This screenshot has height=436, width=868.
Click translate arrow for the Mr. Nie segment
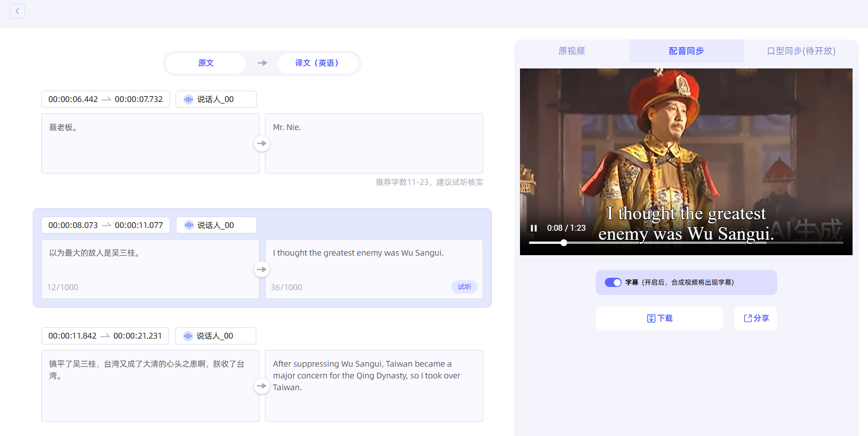coord(262,144)
